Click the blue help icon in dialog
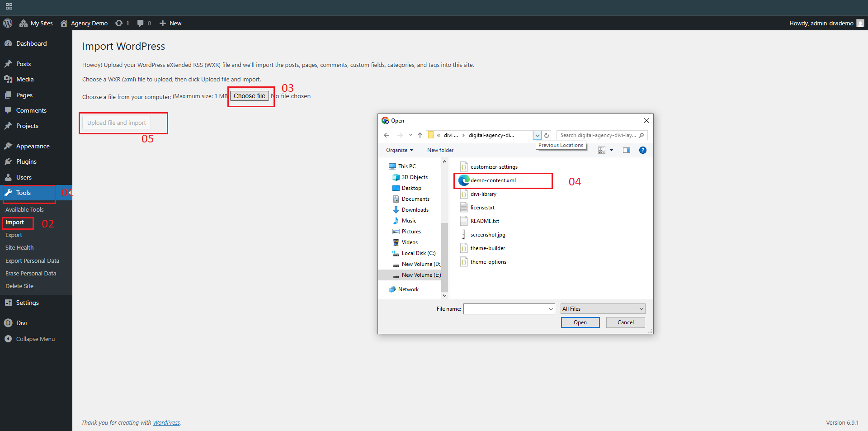This screenshot has height=431, width=868. click(642, 150)
